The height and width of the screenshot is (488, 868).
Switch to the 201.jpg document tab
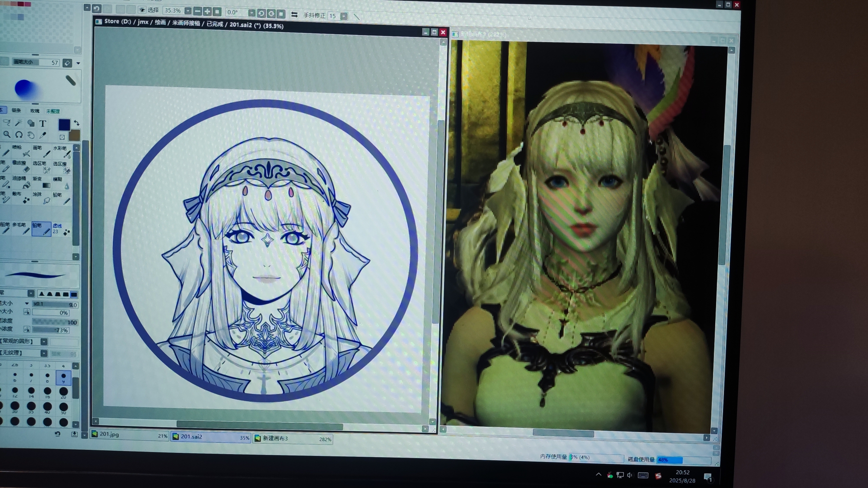[x=129, y=435]
